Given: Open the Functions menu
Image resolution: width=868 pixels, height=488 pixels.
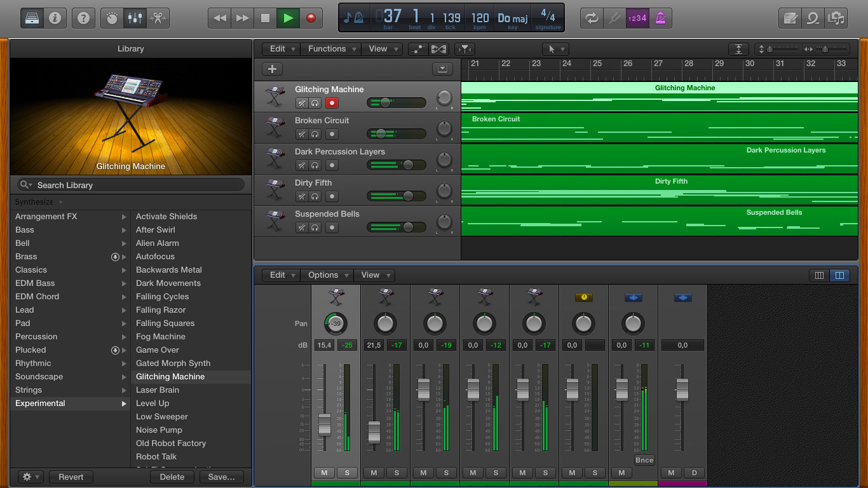Looking at the screenshot, I should (330, 49).
